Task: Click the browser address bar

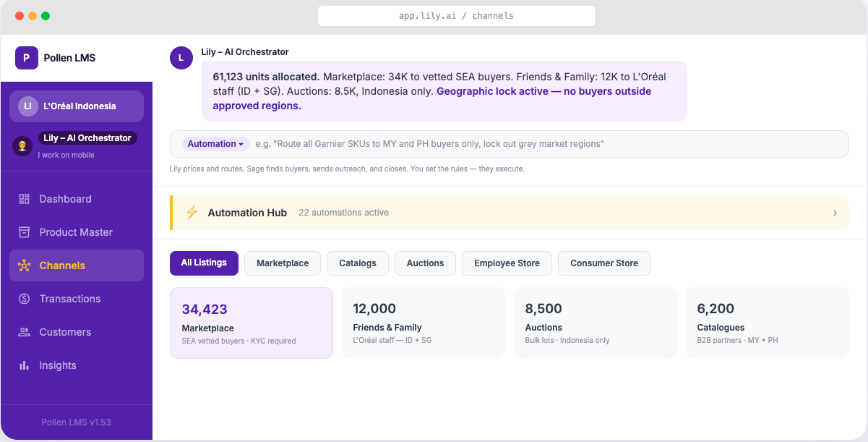Action: point(457,16)
